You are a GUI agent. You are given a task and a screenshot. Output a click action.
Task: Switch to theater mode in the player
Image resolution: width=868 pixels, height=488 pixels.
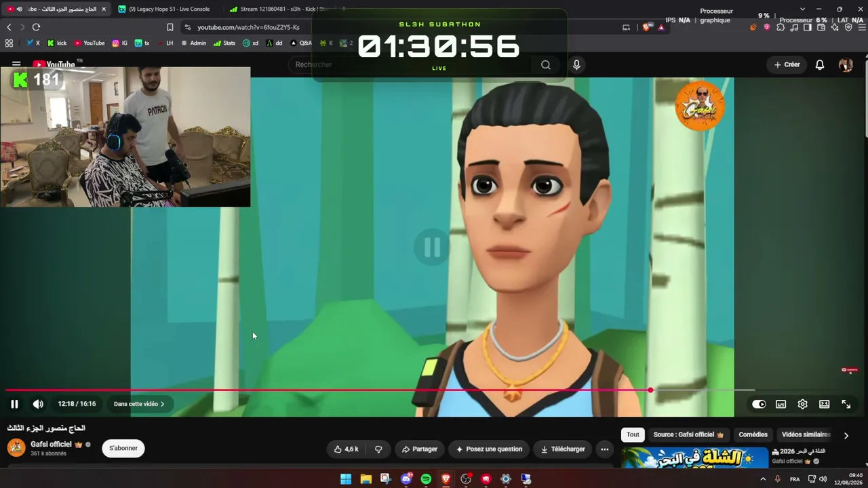824,404
